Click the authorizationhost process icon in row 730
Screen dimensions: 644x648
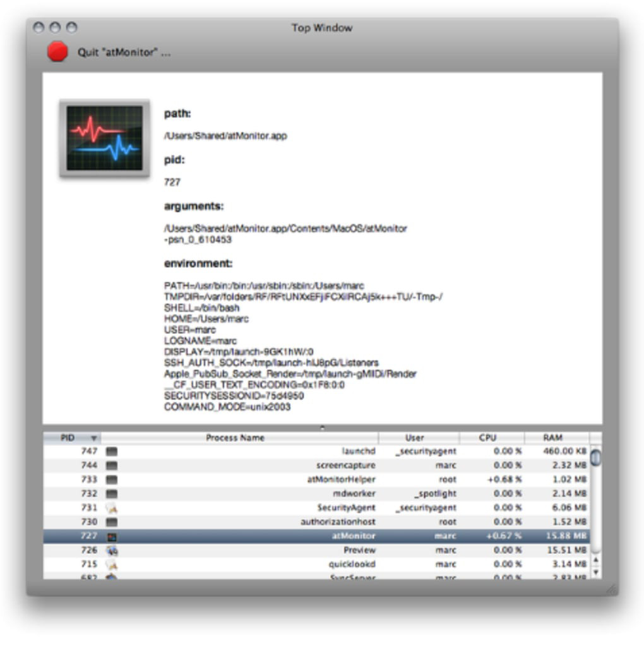click(x=112, y=522)
